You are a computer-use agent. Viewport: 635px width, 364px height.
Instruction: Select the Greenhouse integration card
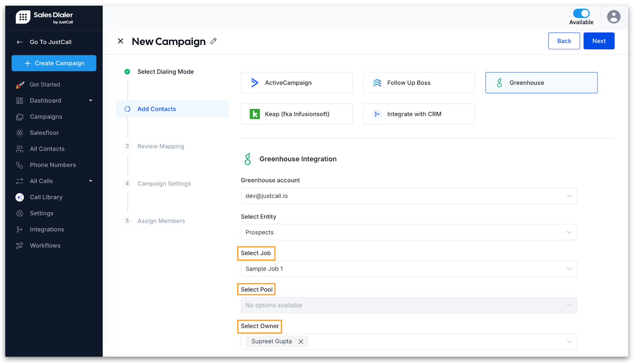[x=541, y=83]
